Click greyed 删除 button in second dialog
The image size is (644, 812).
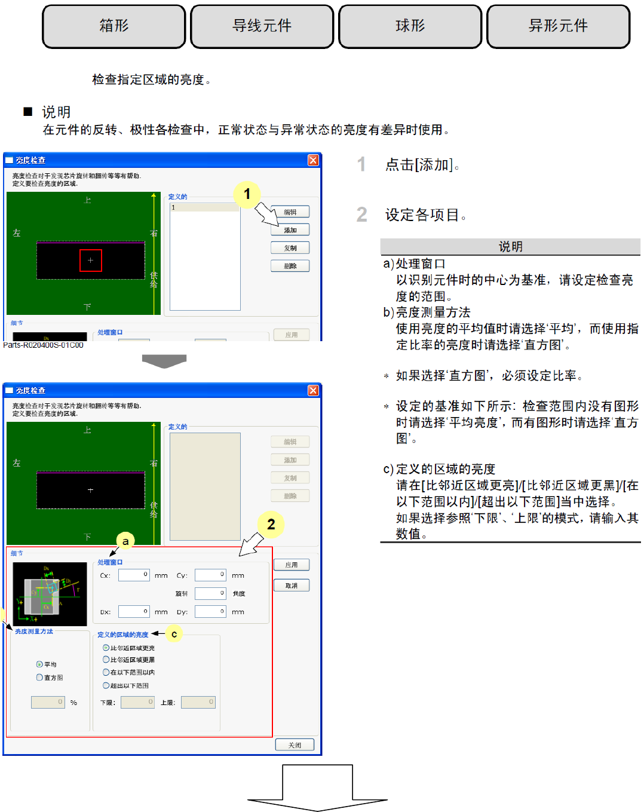click(290, 496)
